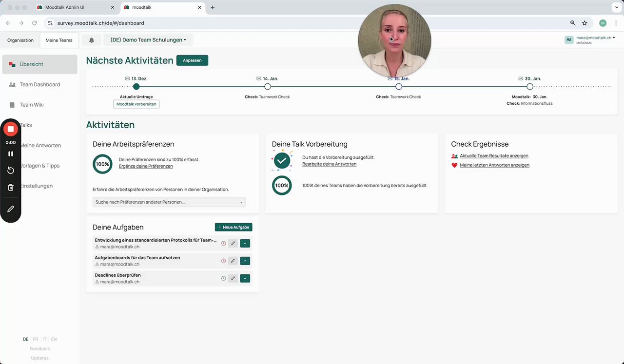Mark 'Entwicklung eines standardisierten Protokolls' task done
The width and height of the screenshot is (624, 364).
pos(245,243)
